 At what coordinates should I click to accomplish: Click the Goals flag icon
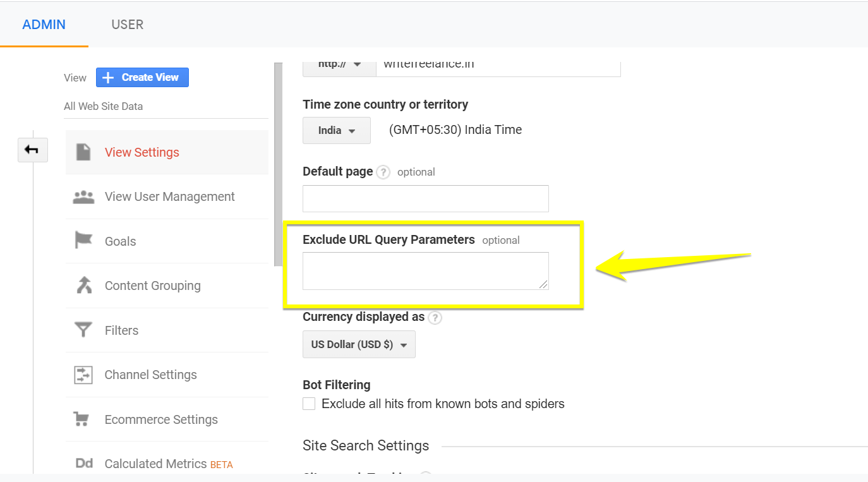[83, 241]
